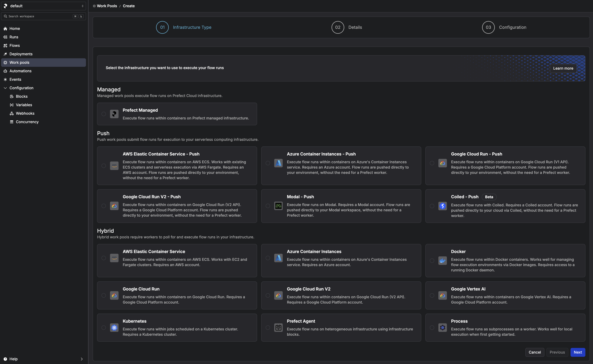This screenshot has height=364, width=593.
Task: Click the AWS logo on ECS Push card
Action: 114,166
